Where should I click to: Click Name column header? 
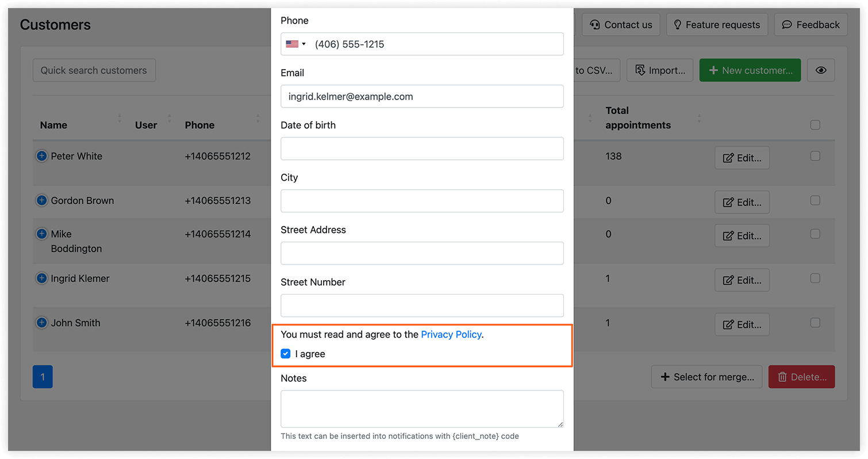tap(53, 125)
